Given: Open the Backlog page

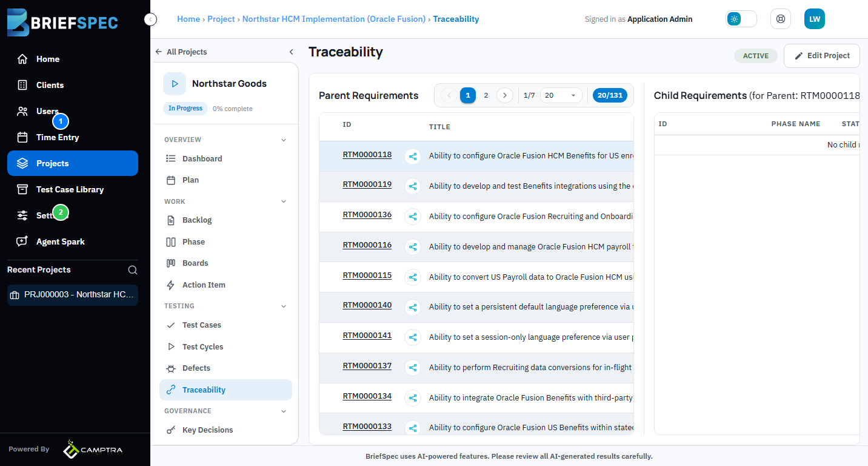Looking at the screenshot, I should point(225,220).
